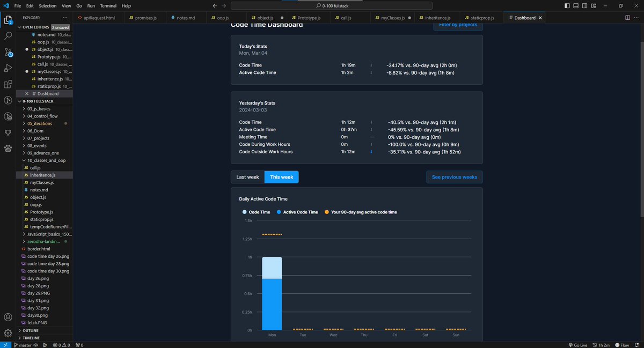Click See previous weeks button

[454, 177]
